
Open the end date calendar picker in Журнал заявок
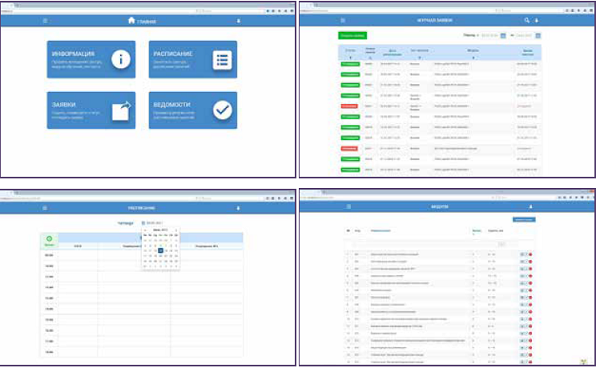click(538, 35)
